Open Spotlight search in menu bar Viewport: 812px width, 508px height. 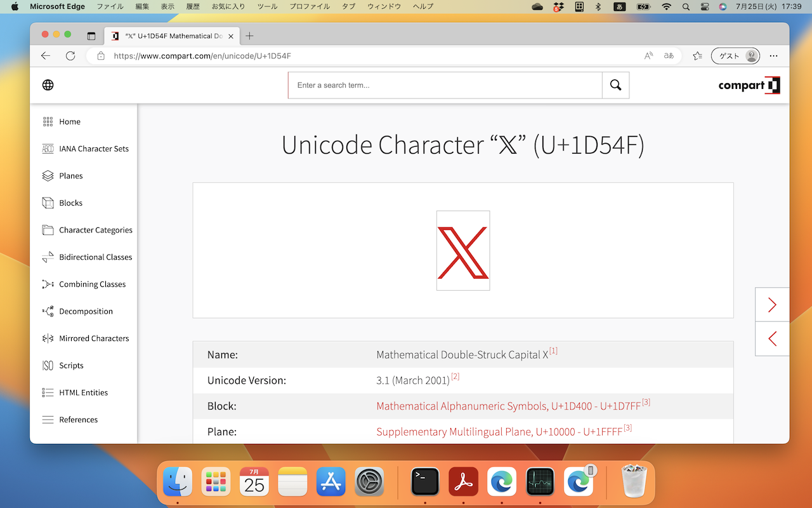[x=686, y=6]
